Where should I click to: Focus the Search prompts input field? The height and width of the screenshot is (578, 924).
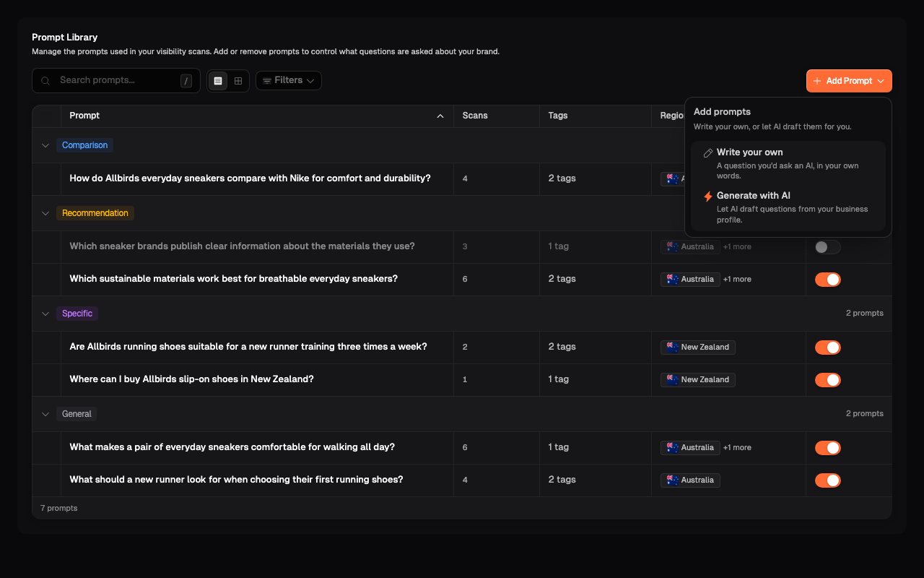115,81
